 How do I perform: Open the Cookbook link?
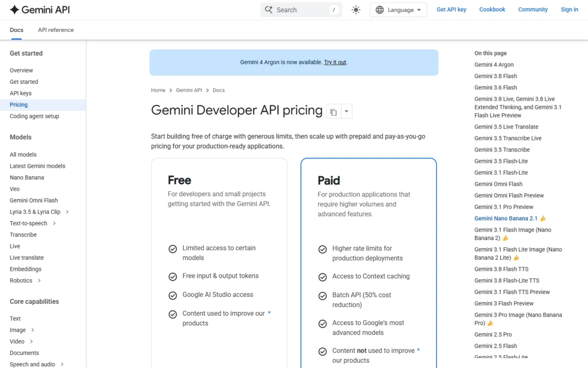492,9
